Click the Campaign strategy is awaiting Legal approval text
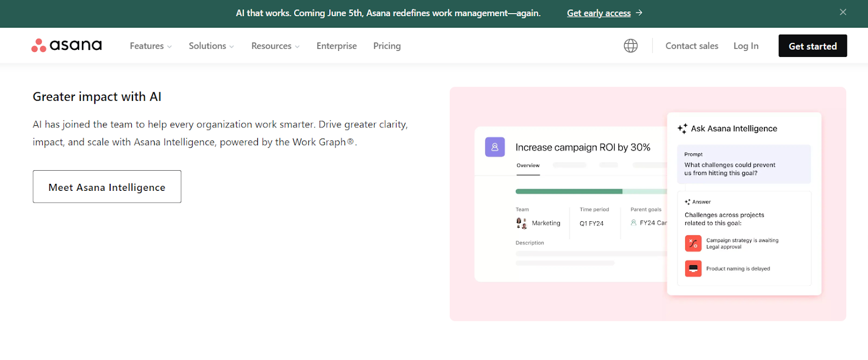This screenshot has height=360, width=868. [x=742, y=243]
